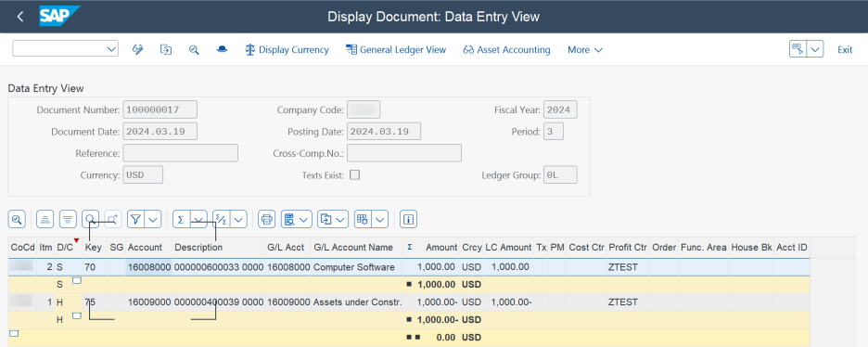The image size is (868, 347).
Task: Click Display Currency
Action: click(287, 50)
